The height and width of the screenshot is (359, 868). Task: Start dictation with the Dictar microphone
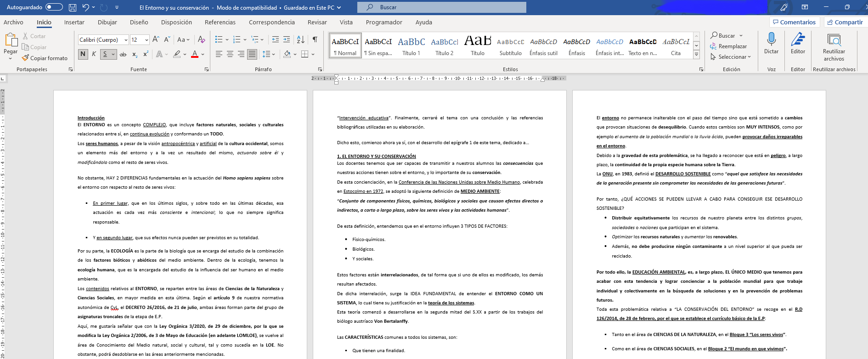[x=772, y=44]
